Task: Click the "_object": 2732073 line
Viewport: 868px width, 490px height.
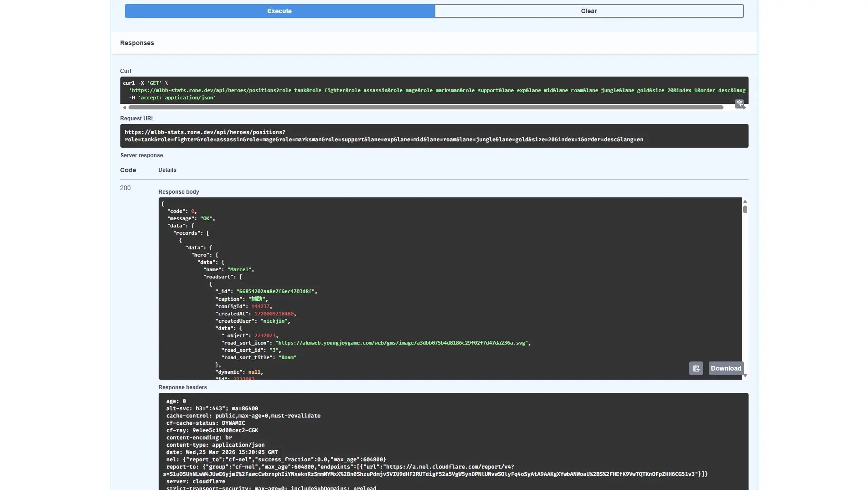Action: (250, 335)
